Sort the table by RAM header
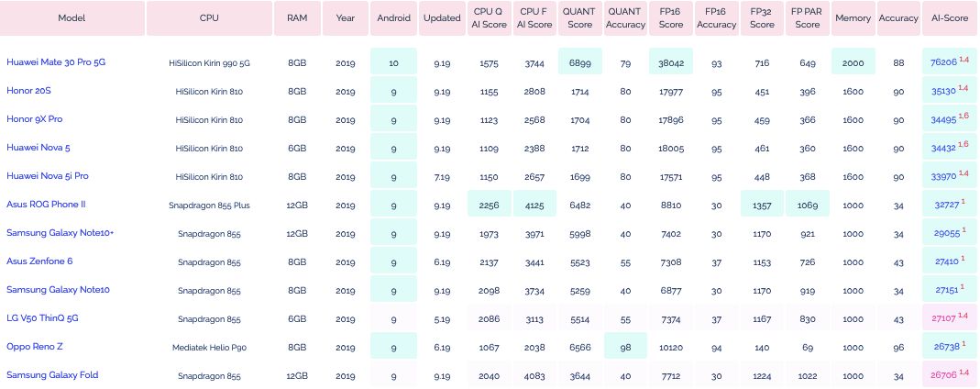Image resolution: width=980 pixels, height=389 pixels. point(296,18)
